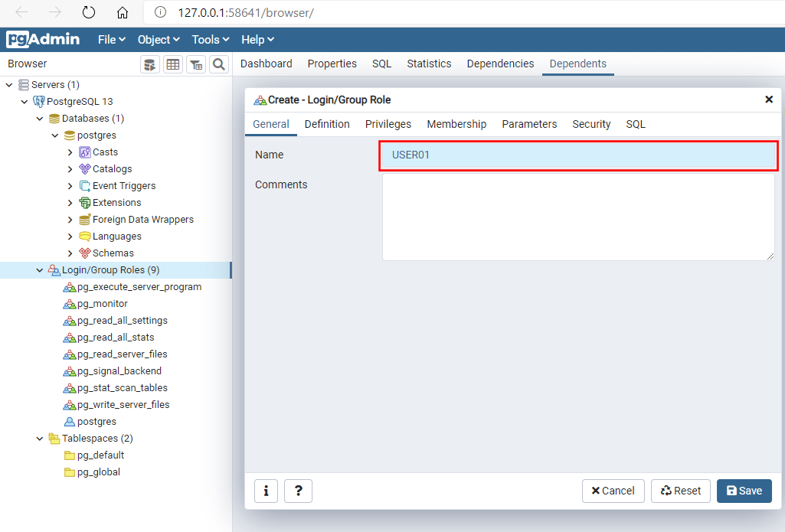The width and height of the screenshot is (785, 532).
Task: Click the Reset button
Action: pos(680,491)
